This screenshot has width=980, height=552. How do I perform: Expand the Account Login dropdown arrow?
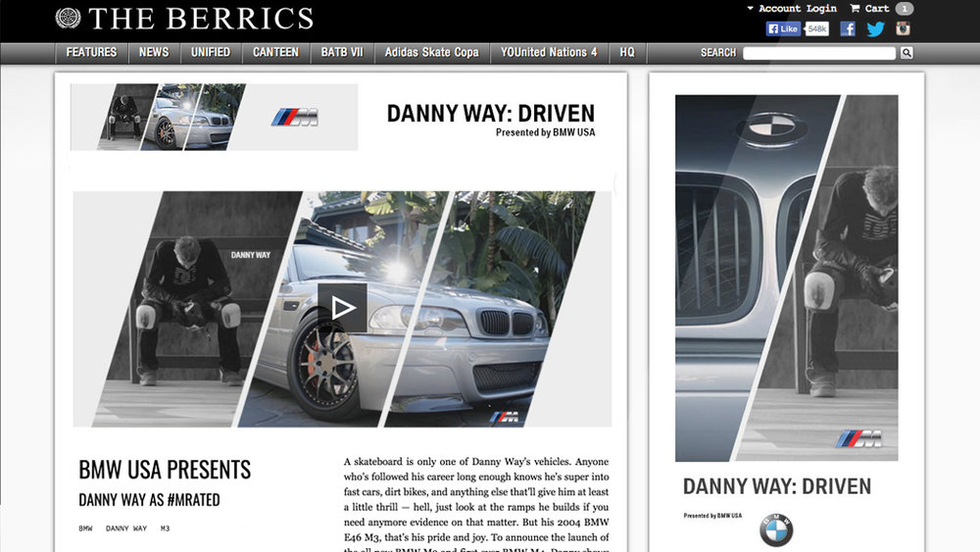point(750,8)
